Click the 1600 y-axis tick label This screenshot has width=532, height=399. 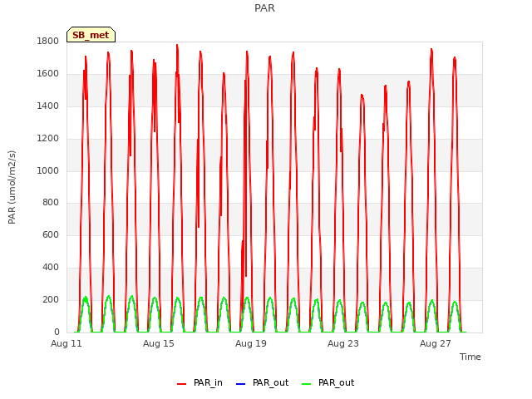48,73
